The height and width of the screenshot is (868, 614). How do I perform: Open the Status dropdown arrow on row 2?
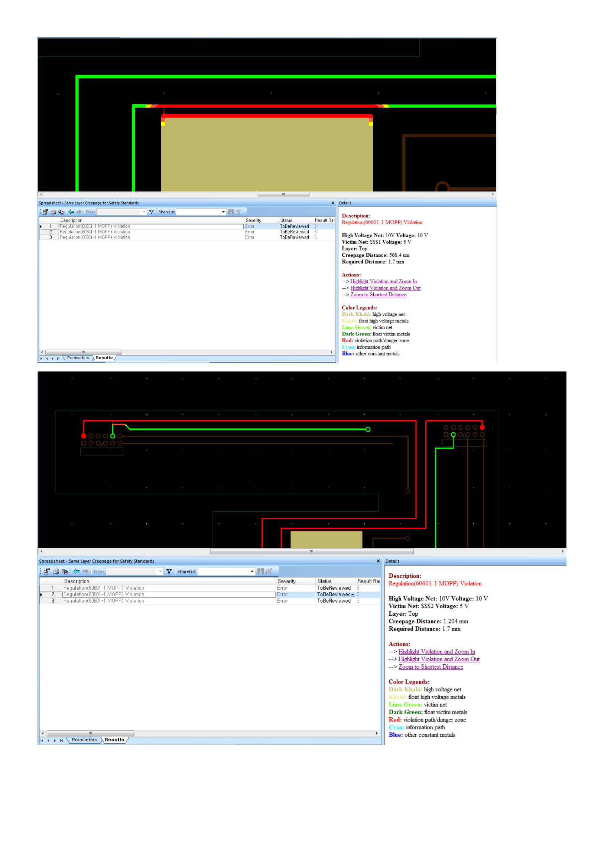353,595
